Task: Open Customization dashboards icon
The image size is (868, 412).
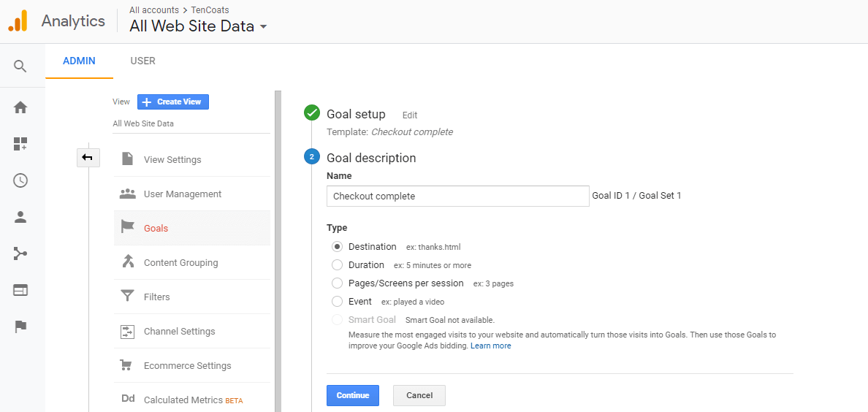Action: [20, 144]
